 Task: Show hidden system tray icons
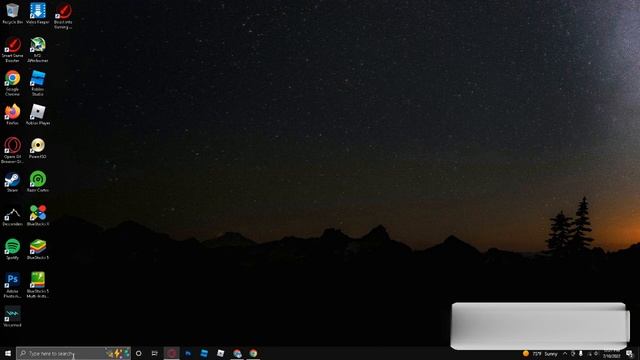(565, 353)
